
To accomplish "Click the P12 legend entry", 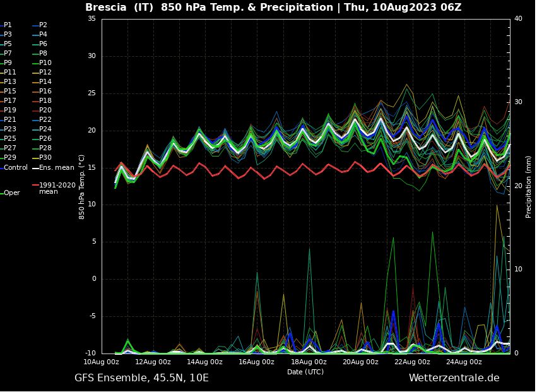I will (x=42, y=73).
